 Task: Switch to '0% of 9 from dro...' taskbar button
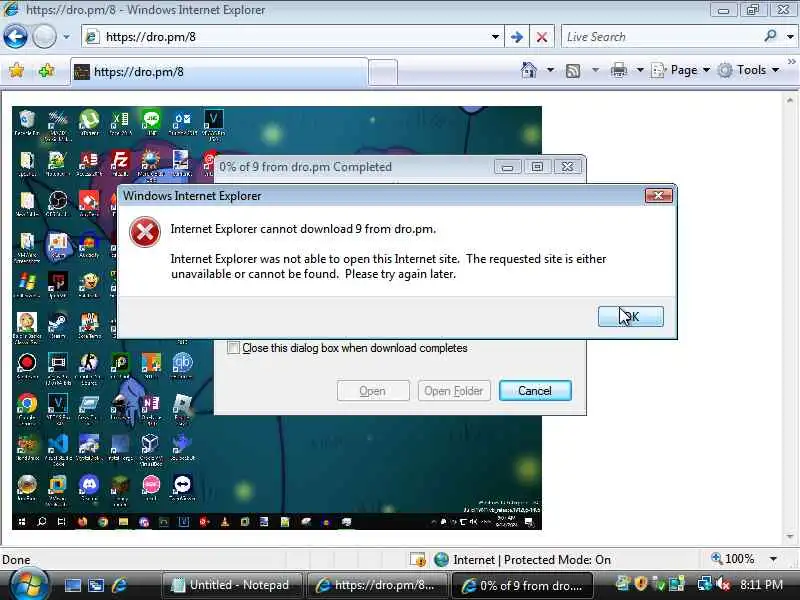(522, 585)
